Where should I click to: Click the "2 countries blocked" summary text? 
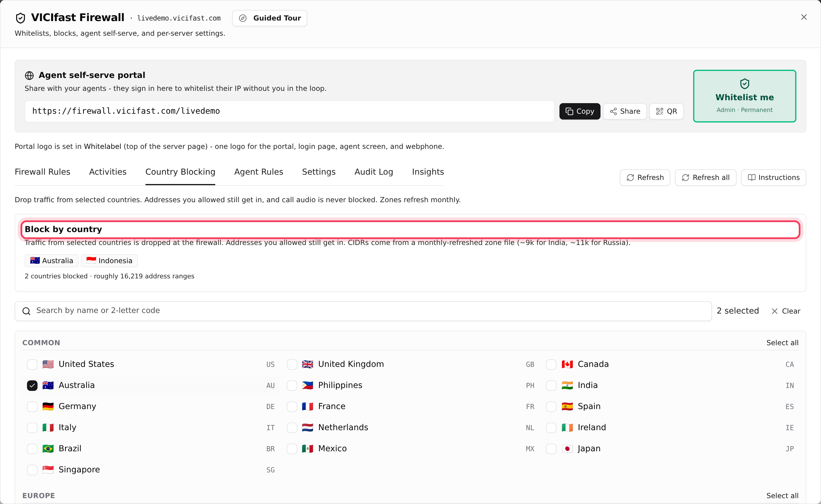pyautogui.click(x=56, y=276)
